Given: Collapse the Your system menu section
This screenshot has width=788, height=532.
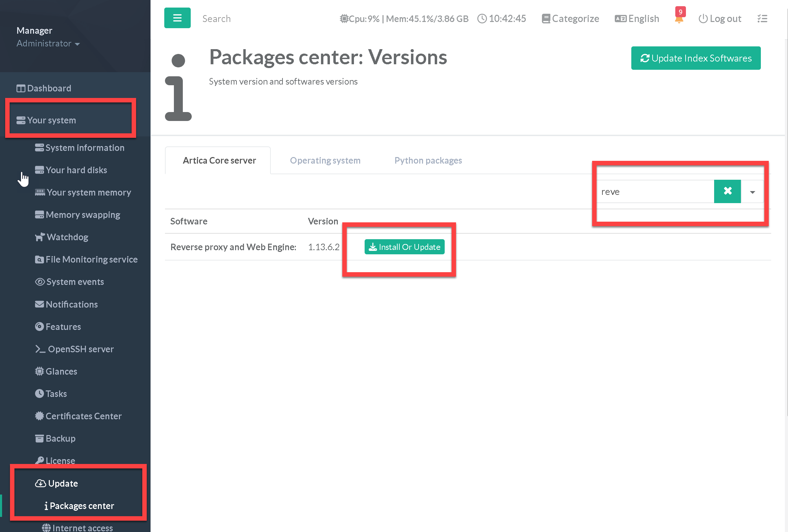Looking at the screenshot, I should 52,120.
